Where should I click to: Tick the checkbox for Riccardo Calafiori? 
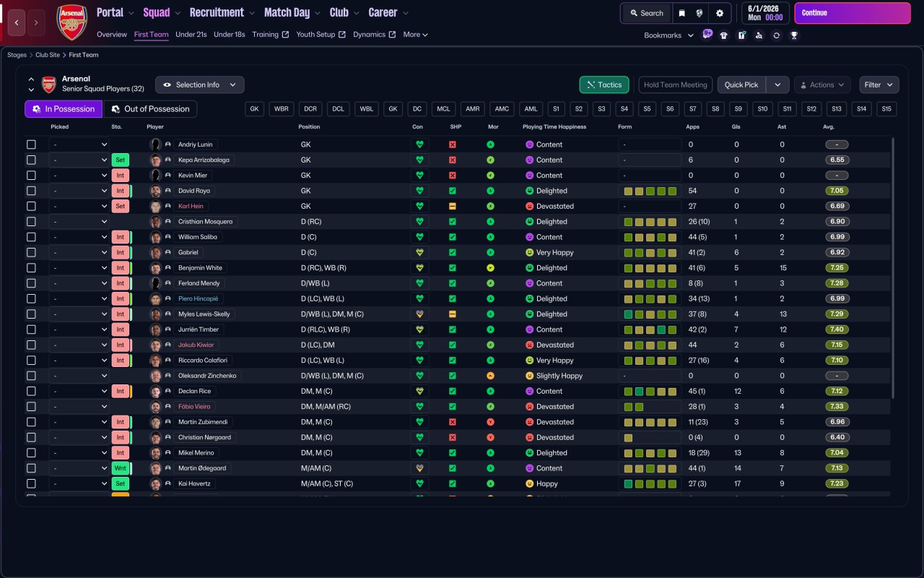tap(31, 361)
